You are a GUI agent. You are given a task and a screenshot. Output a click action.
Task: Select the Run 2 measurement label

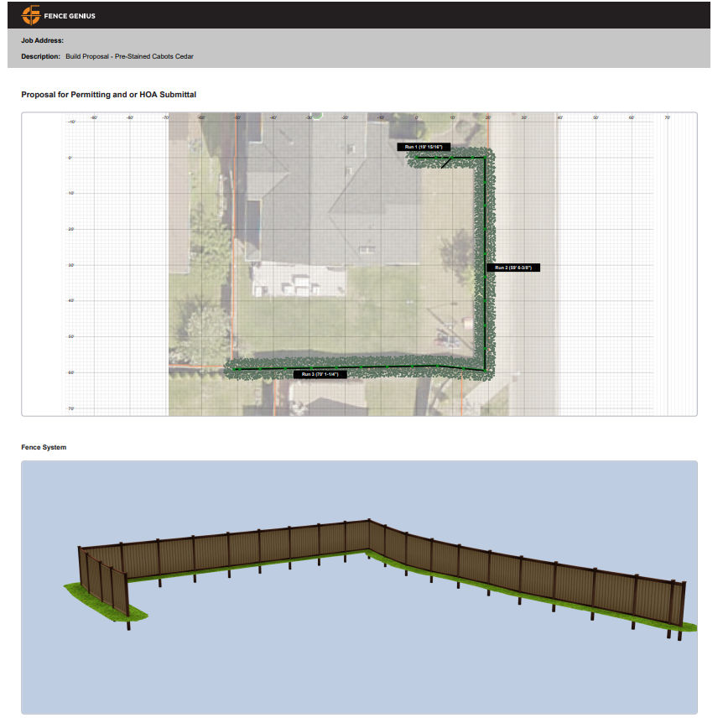(513, 268)
